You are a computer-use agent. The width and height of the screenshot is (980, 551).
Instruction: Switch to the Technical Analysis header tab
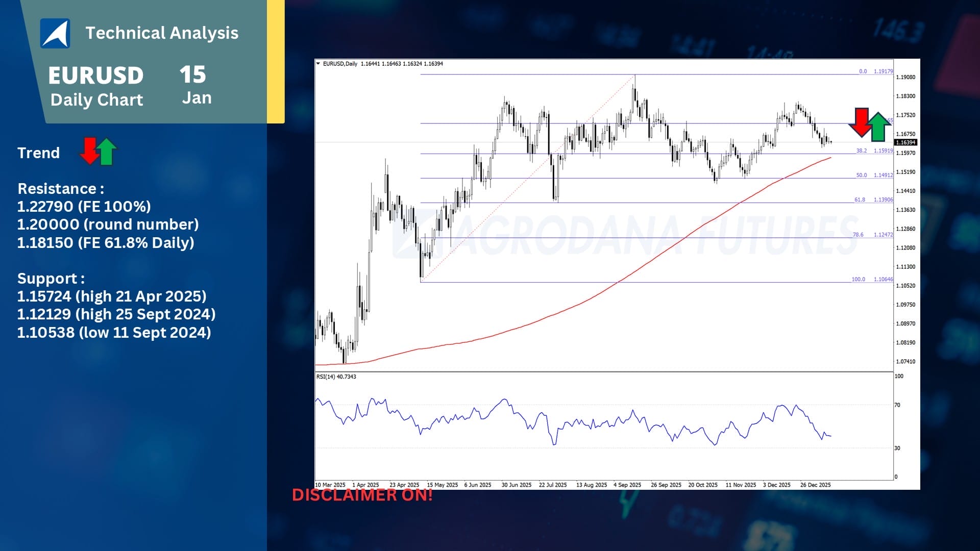click(x=162, y=33)
